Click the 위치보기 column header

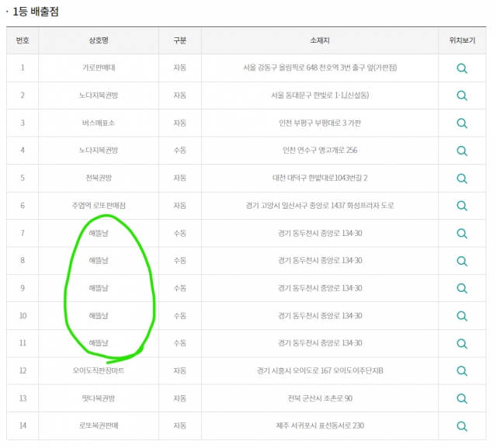pyautogui.click(x=462, y=40)
